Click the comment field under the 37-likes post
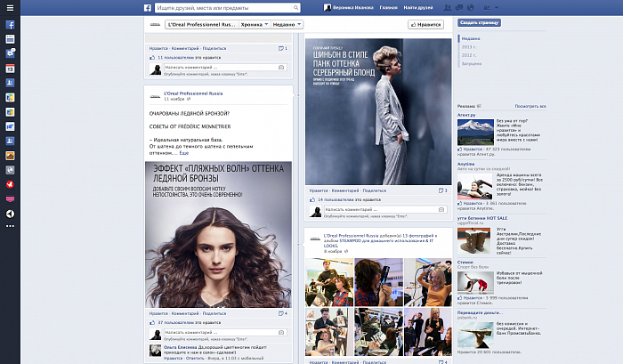This screenshot has width=623, height=364. pos(226,332)
